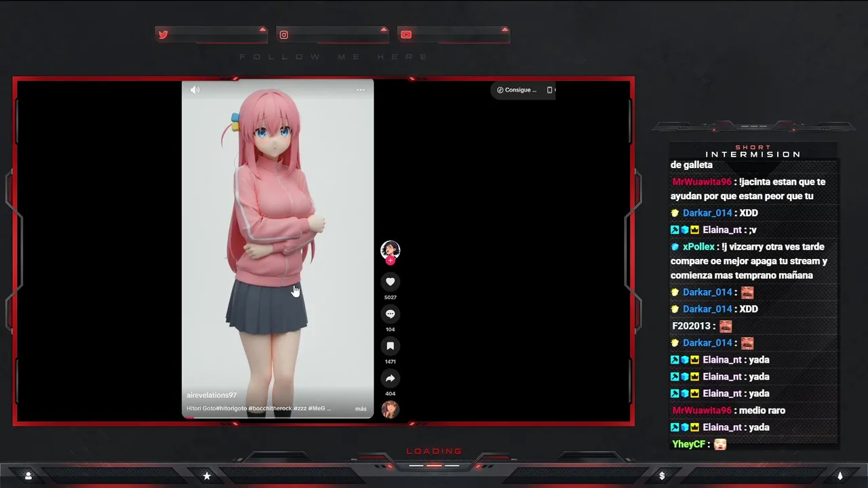This screenshot has height=488, width=868.
Task: Click the "104" comments count
Action: click(x=390, y=329)
